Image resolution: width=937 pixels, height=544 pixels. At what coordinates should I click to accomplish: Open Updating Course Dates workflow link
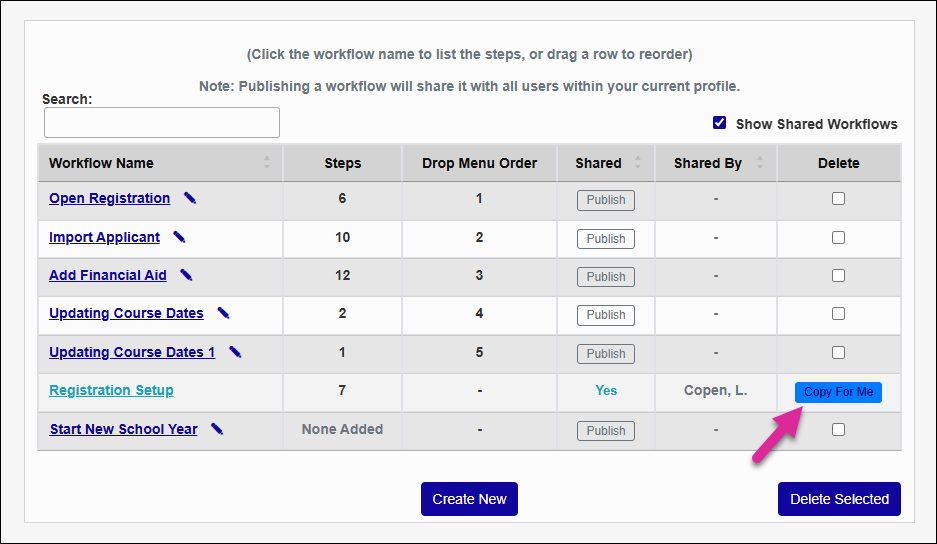[x=126, y=313]
